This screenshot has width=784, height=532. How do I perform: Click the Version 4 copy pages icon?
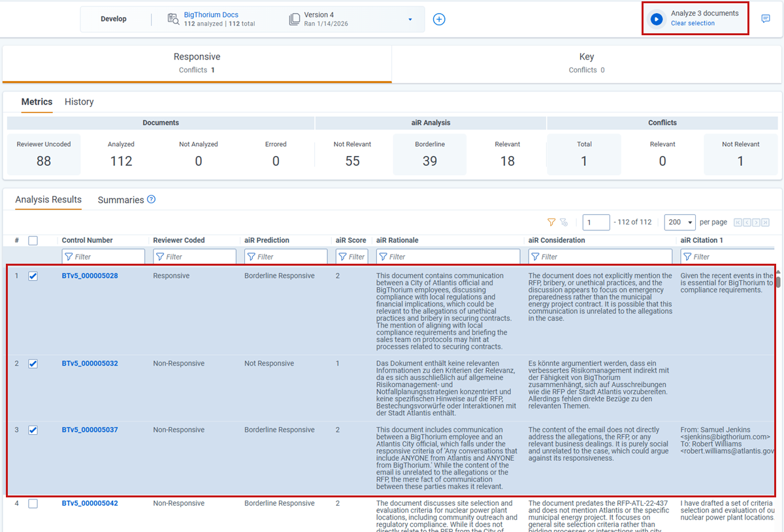tap(295, 20)
